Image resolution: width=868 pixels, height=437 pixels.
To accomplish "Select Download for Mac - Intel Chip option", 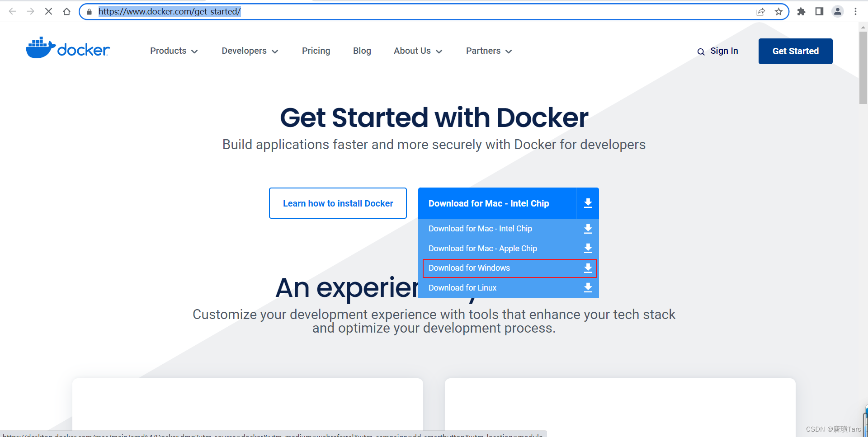I will [x=509, y=229].
